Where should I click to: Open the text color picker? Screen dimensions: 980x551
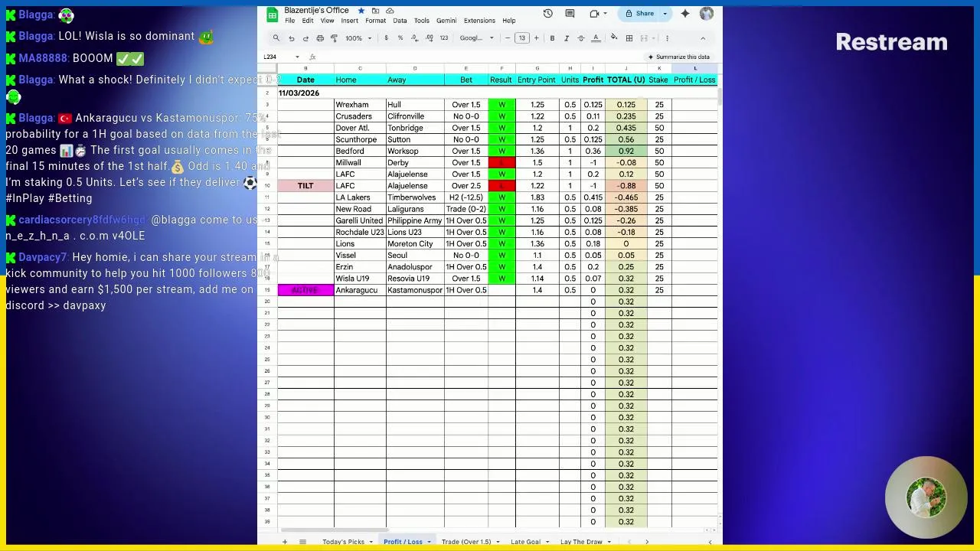click(x=595, y=38)
